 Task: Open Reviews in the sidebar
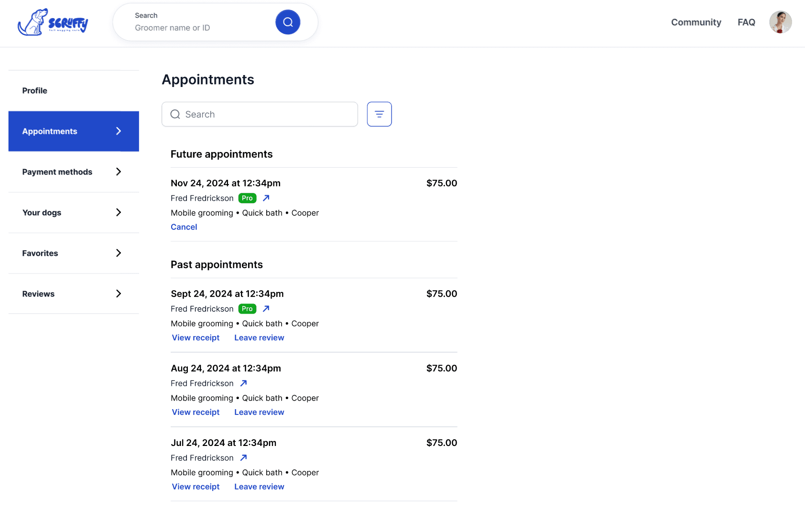coord(74,294)
